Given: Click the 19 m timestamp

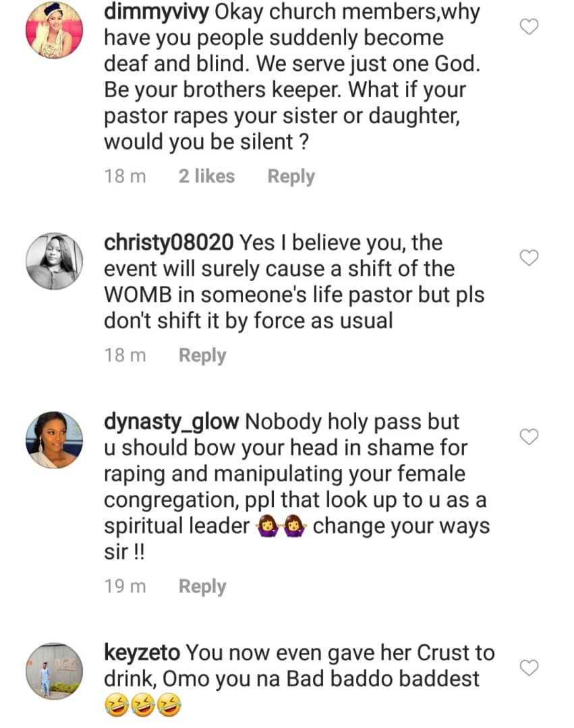Looking at the screenshot, I should pyautogui.click(x=125, y=586).
